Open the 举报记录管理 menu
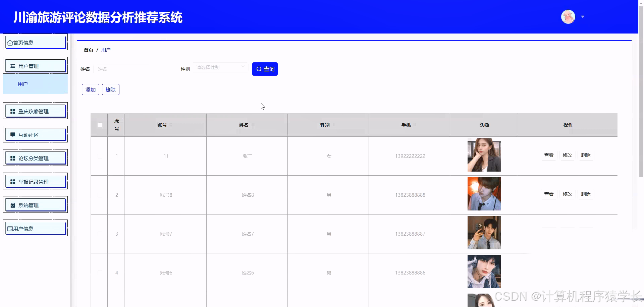644x307 pixels. point(35,181)
